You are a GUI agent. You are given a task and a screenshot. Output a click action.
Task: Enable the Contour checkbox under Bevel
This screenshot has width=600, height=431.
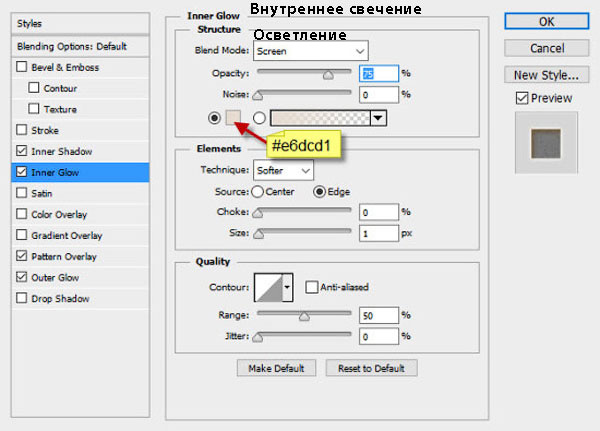tap(34, 88)
